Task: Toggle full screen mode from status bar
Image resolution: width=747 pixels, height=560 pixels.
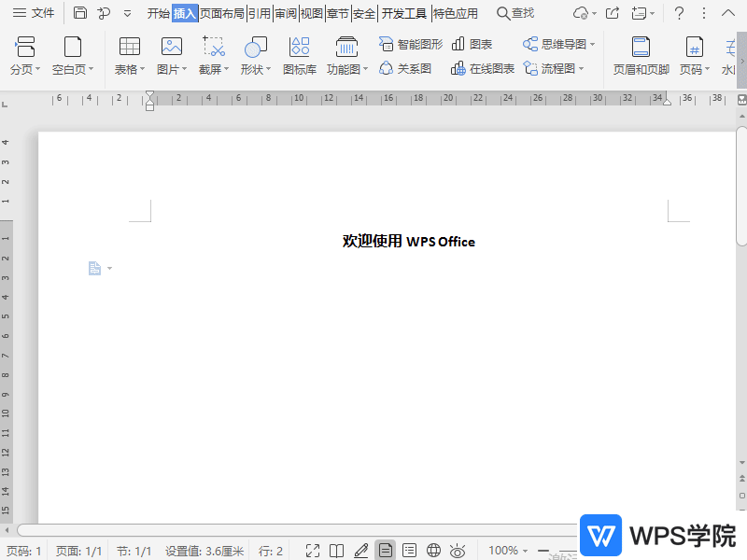Action: (313, 550)
